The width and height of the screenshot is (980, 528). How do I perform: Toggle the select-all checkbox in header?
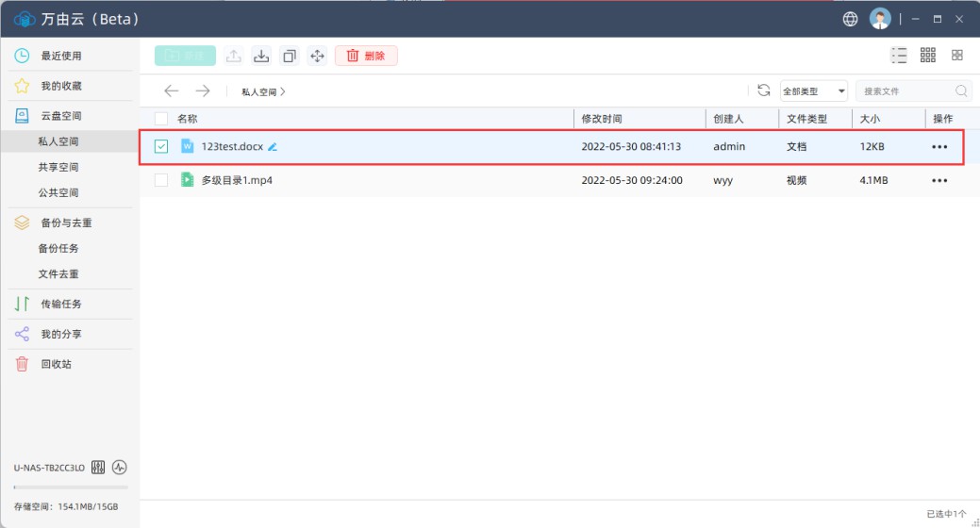coord(161,119)
